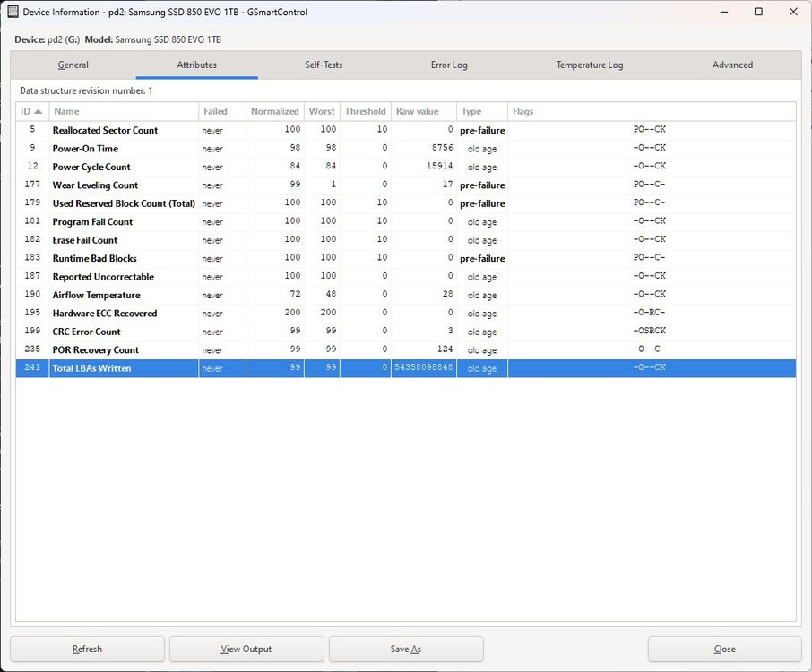This screenshot has height=672, width=812.
Task: Sort by the Normalized column header
Action: click(x=275, y=111)
